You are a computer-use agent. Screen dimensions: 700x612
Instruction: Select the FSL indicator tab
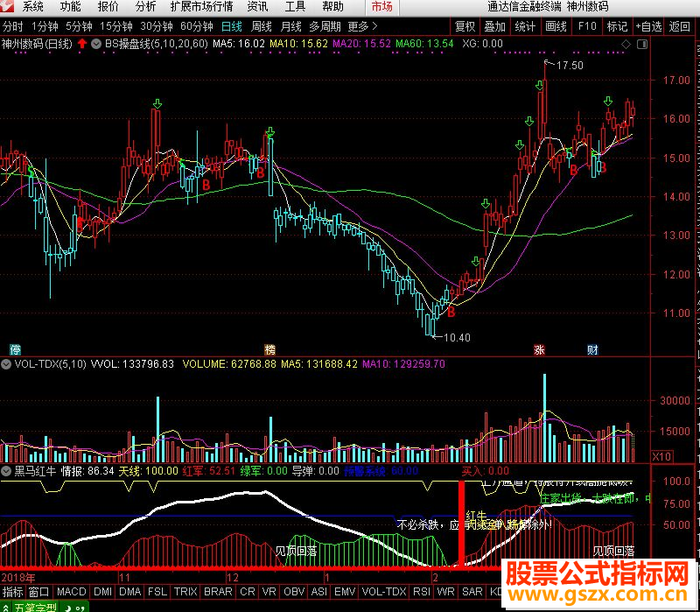pyautogui.click(x=157, y=592)
